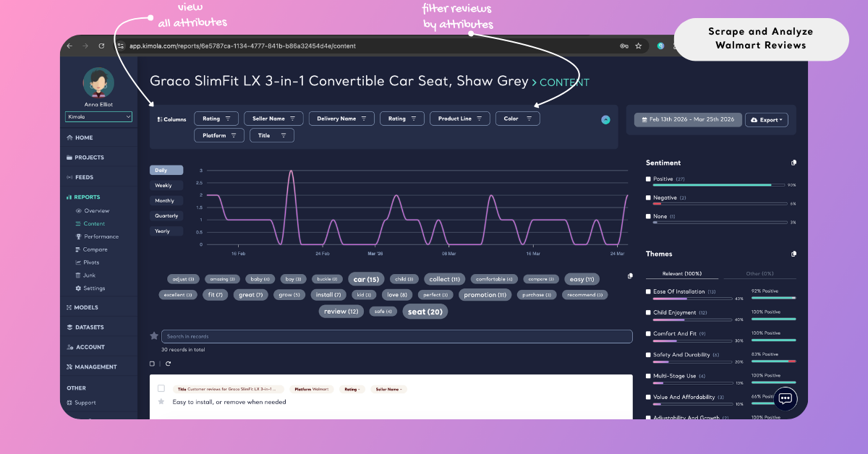The image size is (868, 454).
Task: Click the Columns button
Action: tap(171, 119)
